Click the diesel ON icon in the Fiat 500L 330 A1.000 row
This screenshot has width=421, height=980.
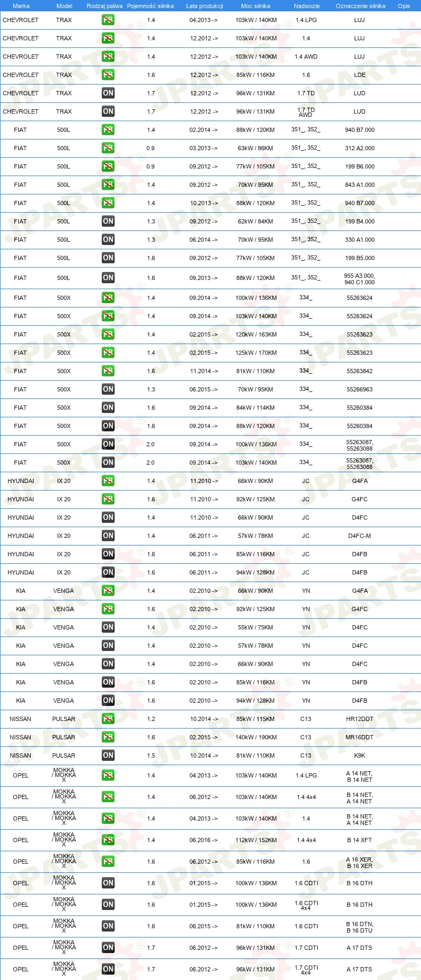click(x=108, y=240)
